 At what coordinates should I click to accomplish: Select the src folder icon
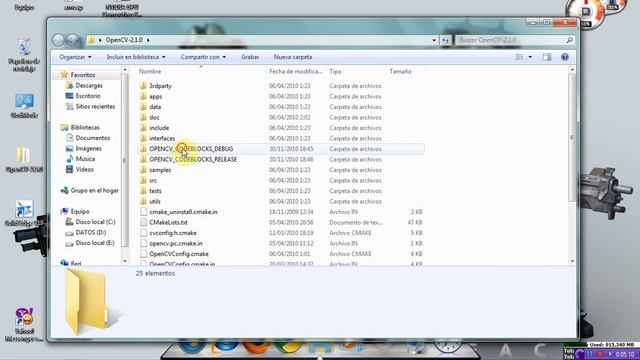(143, 180)
